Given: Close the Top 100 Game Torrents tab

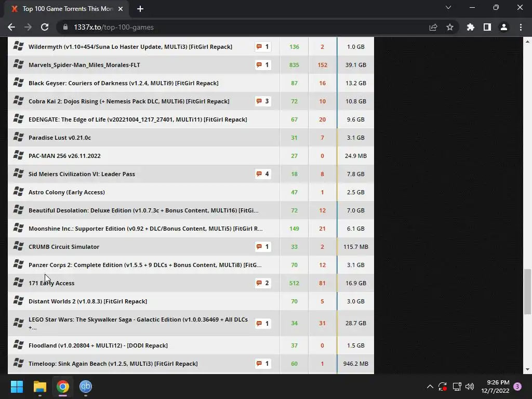Looking at the screenshot, I should pos(121,9).
